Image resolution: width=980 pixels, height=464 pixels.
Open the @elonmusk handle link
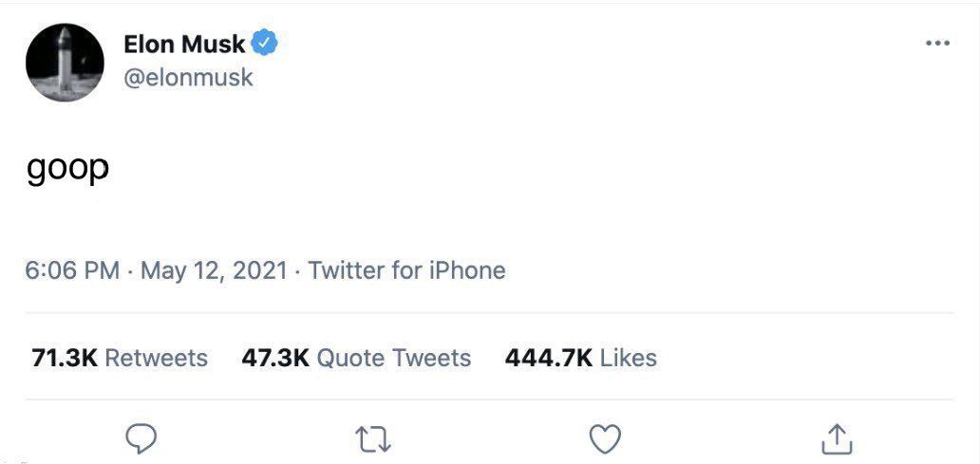coord(188,78)
